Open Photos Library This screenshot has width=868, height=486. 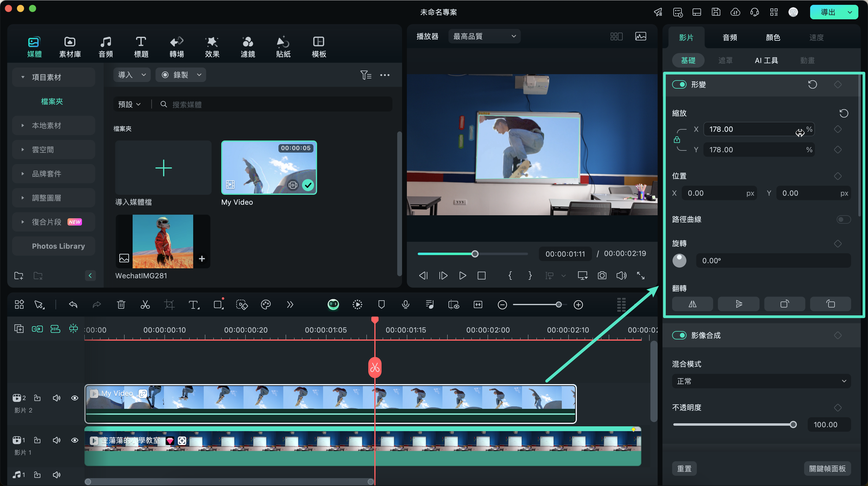click(54, 246)
